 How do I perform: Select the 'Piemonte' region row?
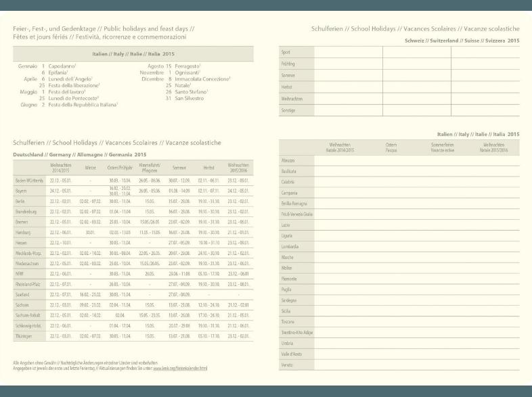(x=399, y=279)
